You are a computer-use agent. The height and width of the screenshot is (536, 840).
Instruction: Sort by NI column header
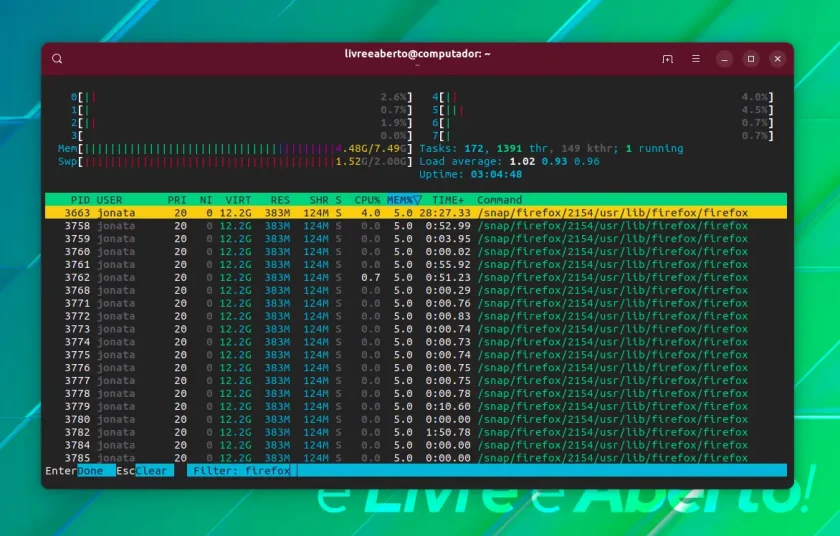pyautogui.click(x=206, y=200)
